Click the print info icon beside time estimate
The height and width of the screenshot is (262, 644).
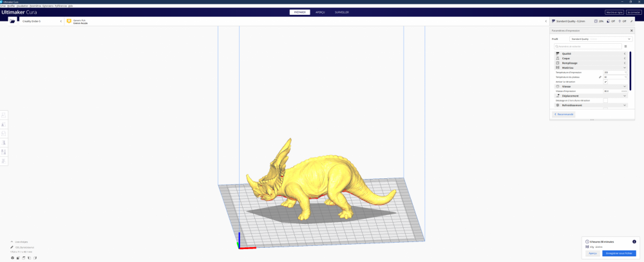click(634, 241)
